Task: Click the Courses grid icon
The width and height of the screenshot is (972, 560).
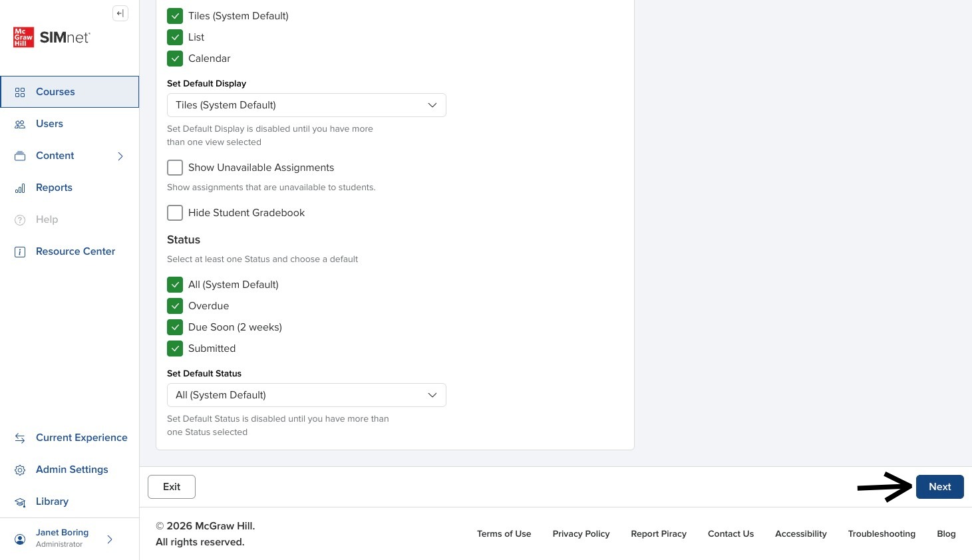Action: (x=20, y=92)
